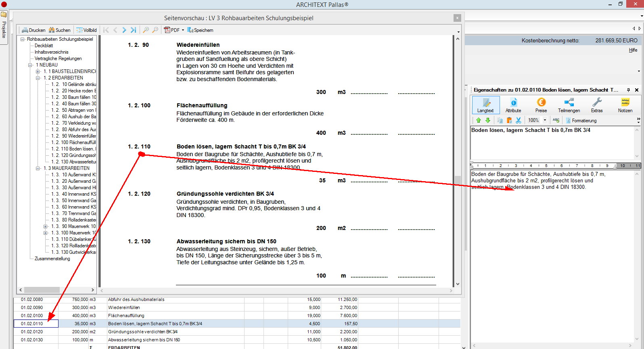
Task: Select Zusammenstellung in the tree
Action: tap(52, 259)
